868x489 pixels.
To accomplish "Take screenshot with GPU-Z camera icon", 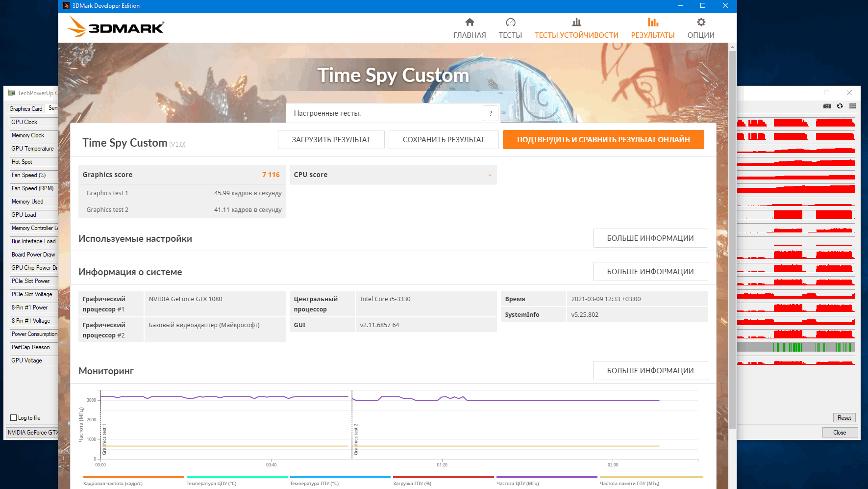I will tap(827, 106).
